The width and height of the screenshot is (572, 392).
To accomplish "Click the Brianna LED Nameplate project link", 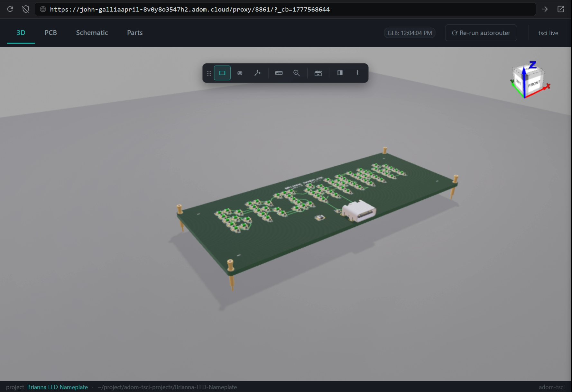I will pos(58,387).
